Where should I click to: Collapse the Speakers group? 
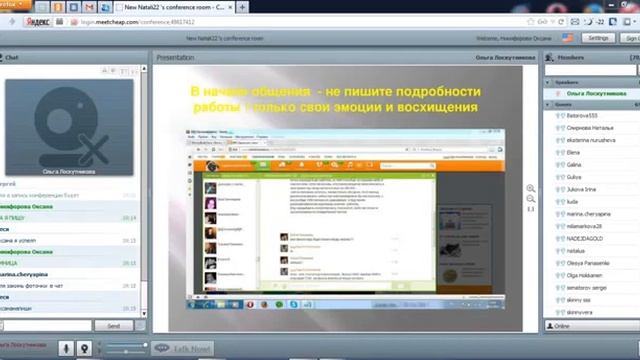(548, 82)
